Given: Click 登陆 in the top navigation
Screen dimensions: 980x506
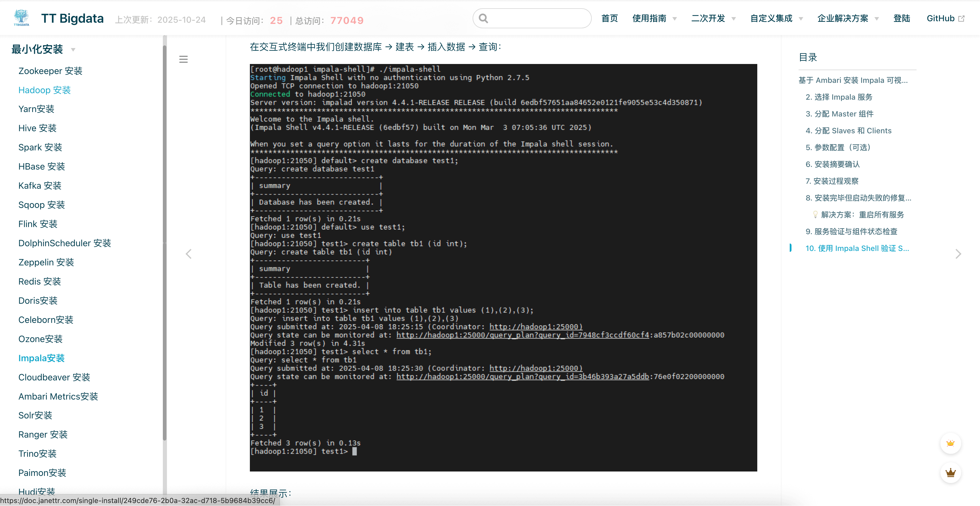Looking at the screenshot, I should pyautogui.click(x=901, y=18).
